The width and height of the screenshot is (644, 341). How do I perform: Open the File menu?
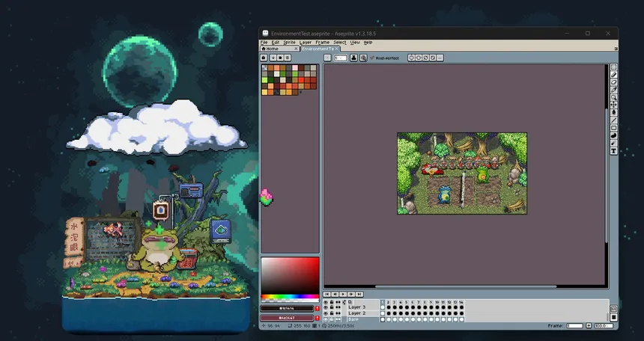(x=264, y=43)
